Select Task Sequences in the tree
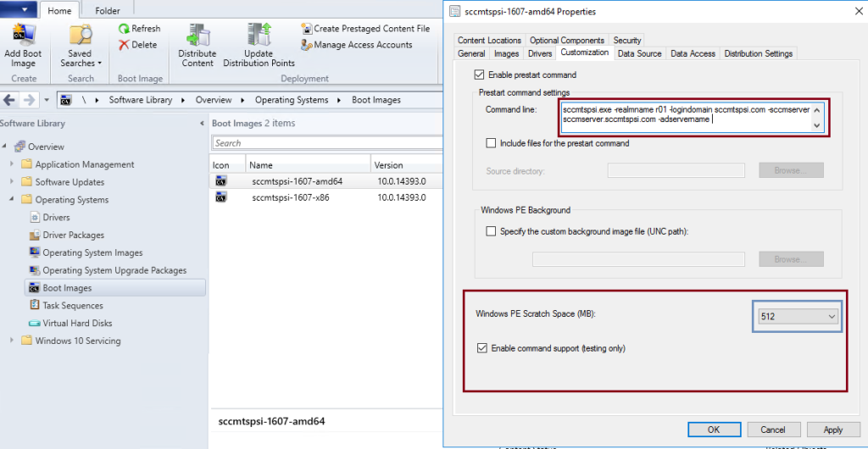 click(x=72, y=306)
